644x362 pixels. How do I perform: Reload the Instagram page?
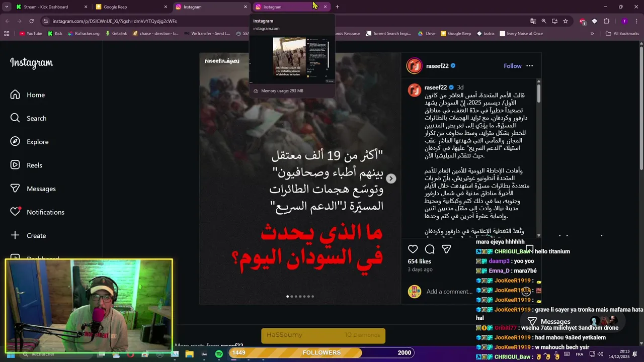click(x=31, y=21)
